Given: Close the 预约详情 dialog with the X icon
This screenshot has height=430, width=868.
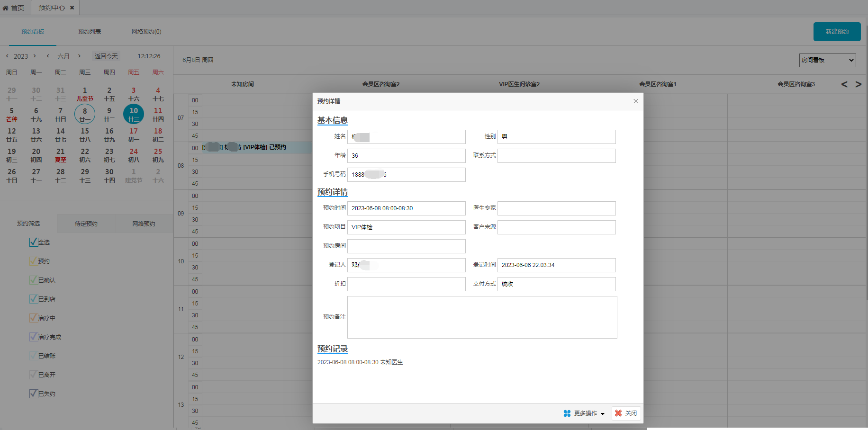Looking at the screenshot, I should [636, 101].
